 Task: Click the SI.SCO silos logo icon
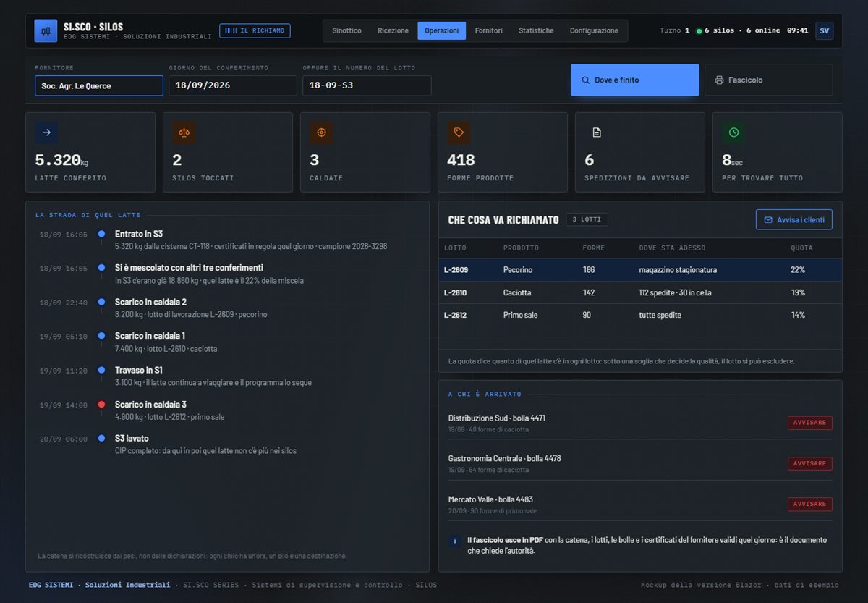coord(46,30)
